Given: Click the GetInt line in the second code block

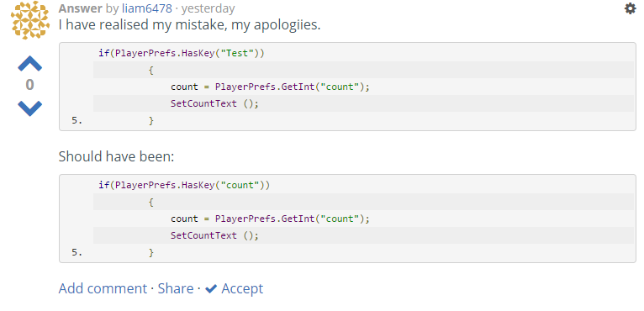Looking at the screenshot, I should click(x=270, y=219).
